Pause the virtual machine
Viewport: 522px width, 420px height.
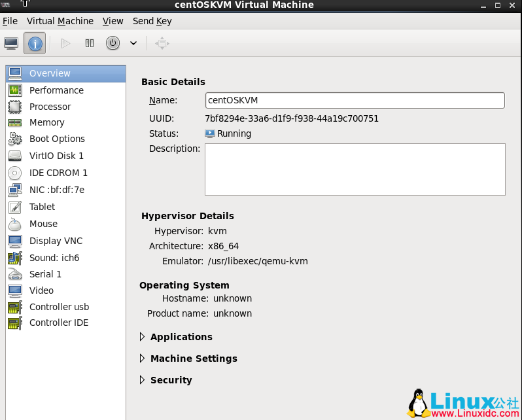point(89,43)
